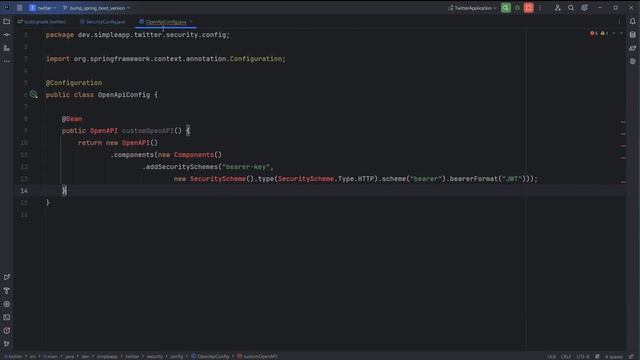640x360 pixels.
Task: Open editor tabs options menu
Action: click(x=619, y=22)
